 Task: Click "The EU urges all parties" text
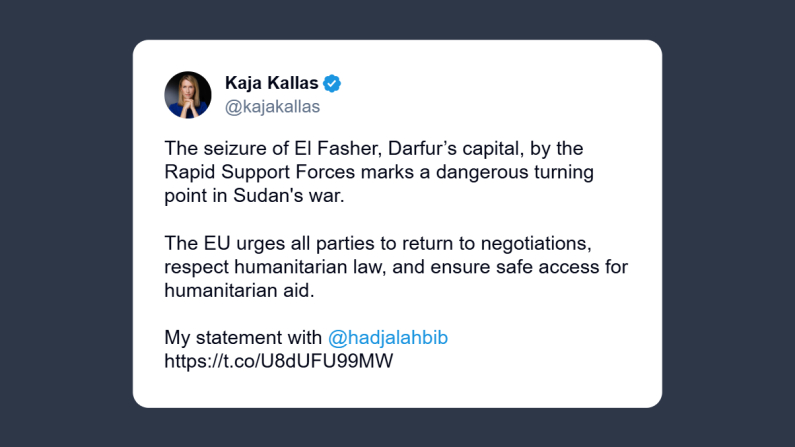click(x=257, y=244)
